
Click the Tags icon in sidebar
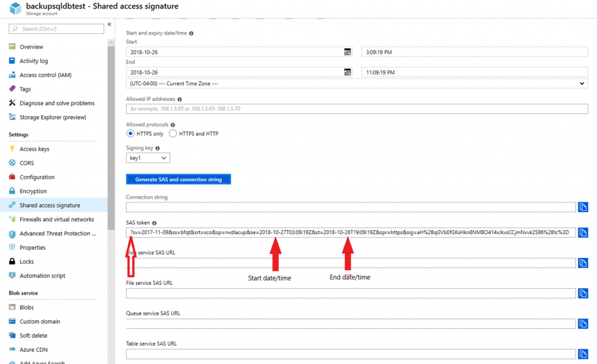12,89
